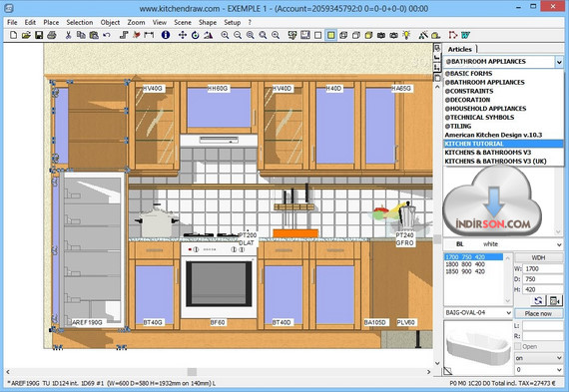Click the H height input field
This screenshot has width=569, height=392.
click(543, 289)
